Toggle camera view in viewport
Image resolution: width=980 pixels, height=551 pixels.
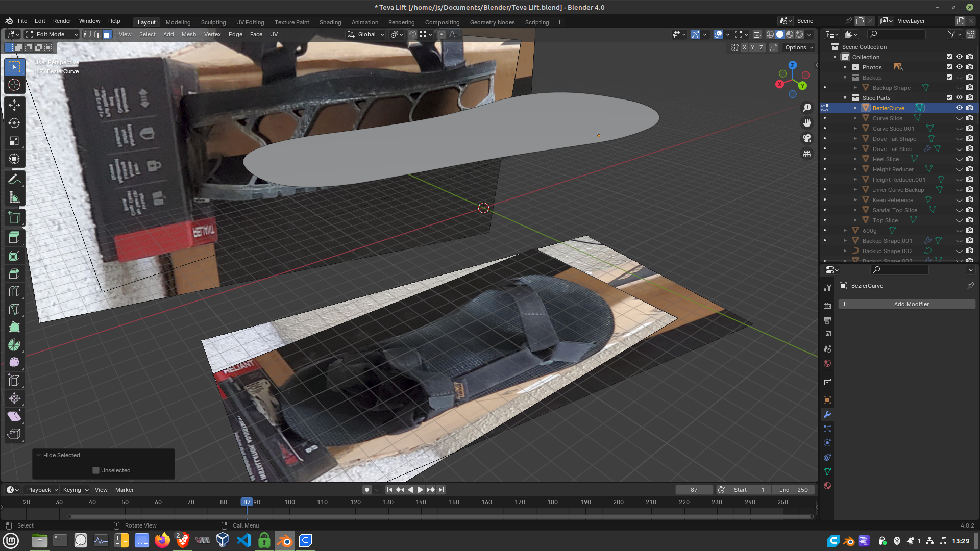pyautogui.click(x=807, y=138)
